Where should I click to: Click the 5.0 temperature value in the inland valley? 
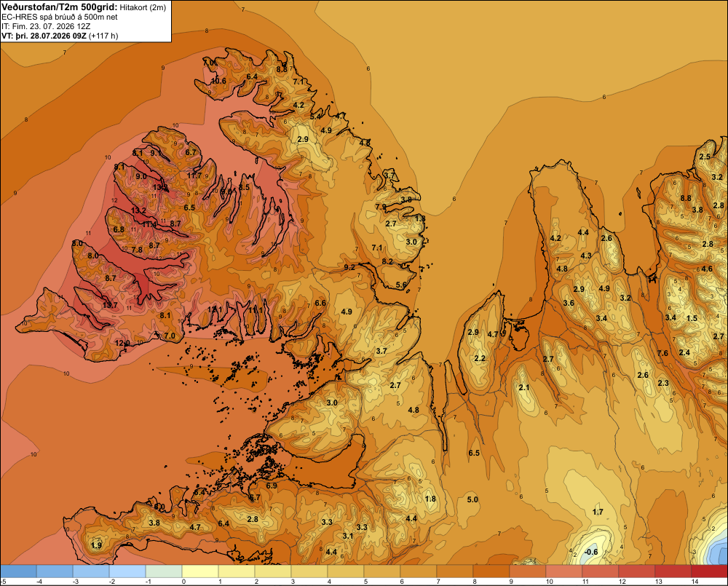[x=472, y=499]
